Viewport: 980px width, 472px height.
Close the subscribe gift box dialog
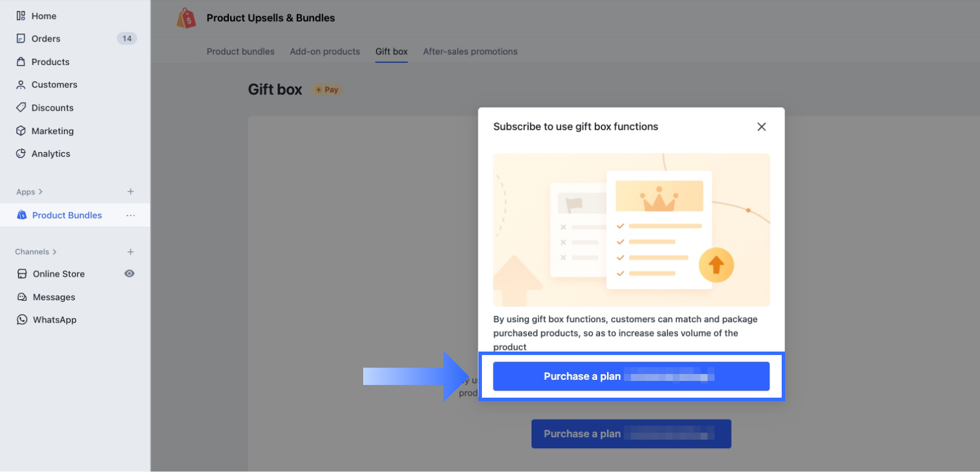[762, 127]
